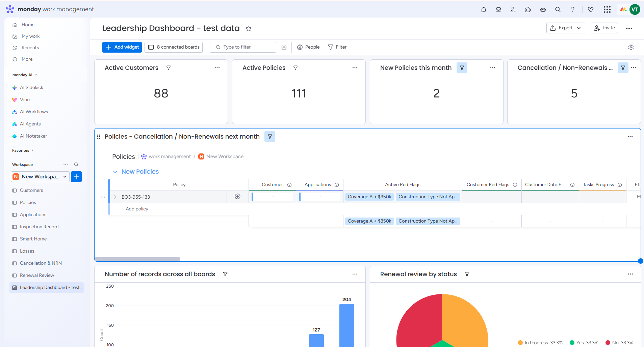The image size is (644, 347).
Task: Open the Cancellation & NRN board
Action: [41, 263]
